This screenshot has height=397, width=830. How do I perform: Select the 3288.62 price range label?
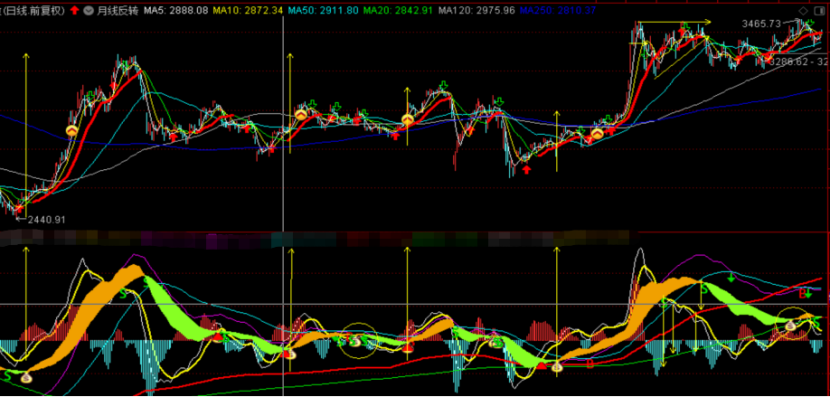799,62
